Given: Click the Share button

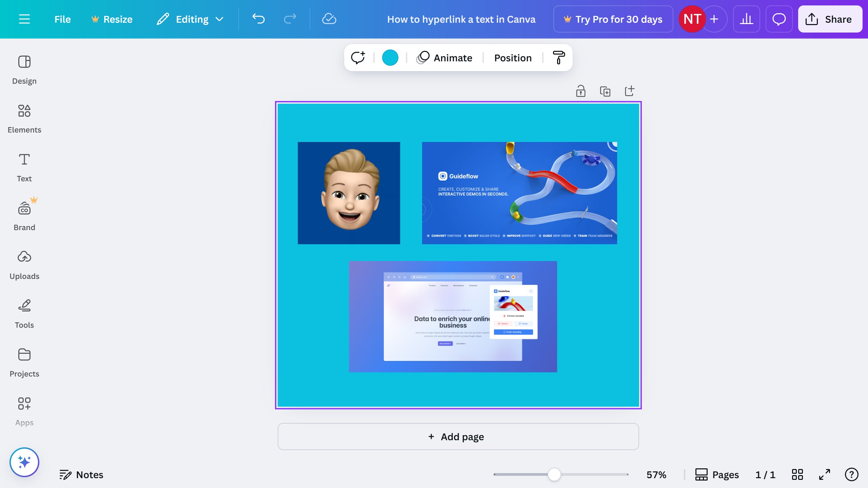Looking at the screenshot, I should [x=830, y=19].
